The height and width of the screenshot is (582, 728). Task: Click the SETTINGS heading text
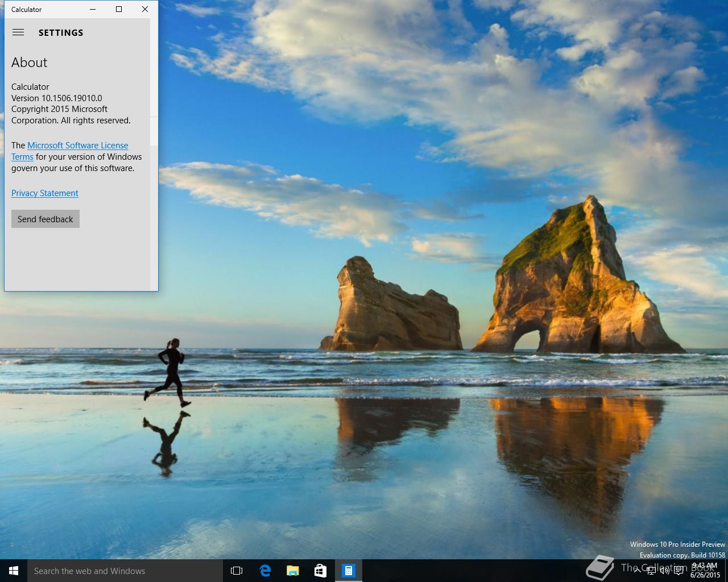pos(61,33)
